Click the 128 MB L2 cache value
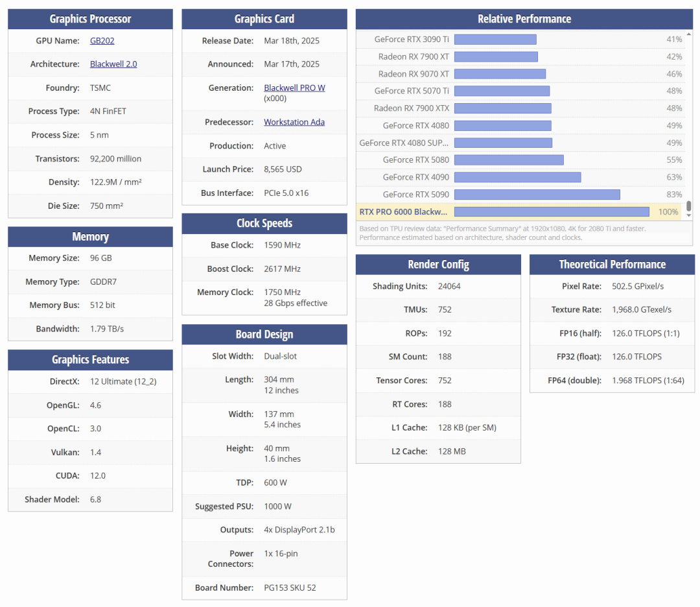 click(452, 451)
